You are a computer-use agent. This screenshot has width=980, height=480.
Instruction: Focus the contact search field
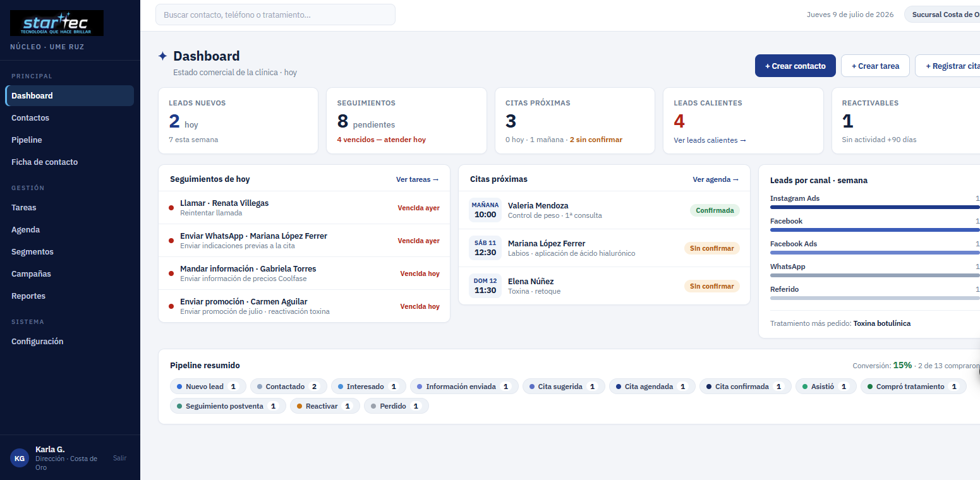click(x=275, y=15)
